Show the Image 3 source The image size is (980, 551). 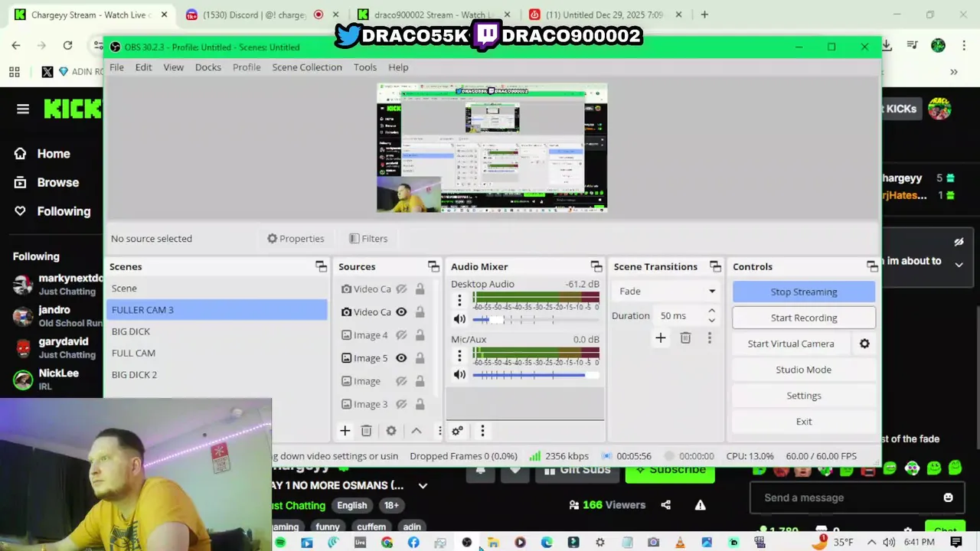[401, 404]
